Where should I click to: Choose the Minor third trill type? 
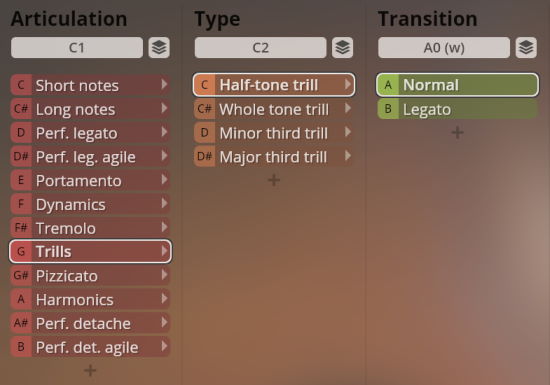pos(274,133)
